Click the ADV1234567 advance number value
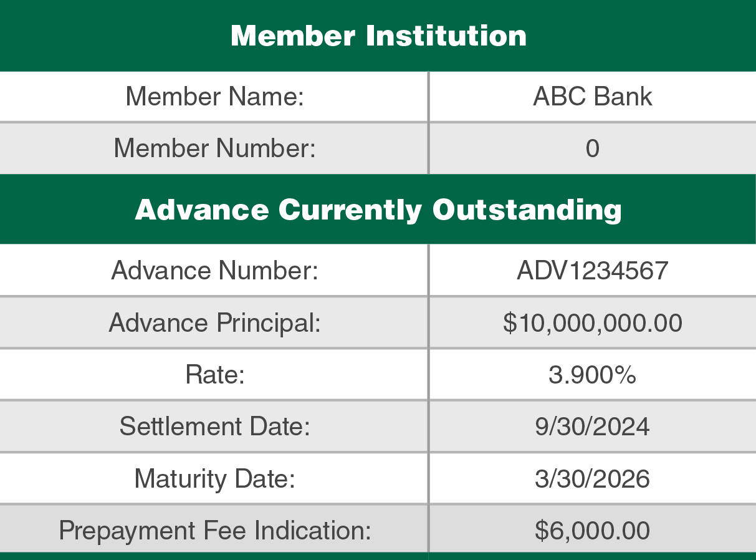The height and width of the screenshot is (560, 756). pos(592,271)
